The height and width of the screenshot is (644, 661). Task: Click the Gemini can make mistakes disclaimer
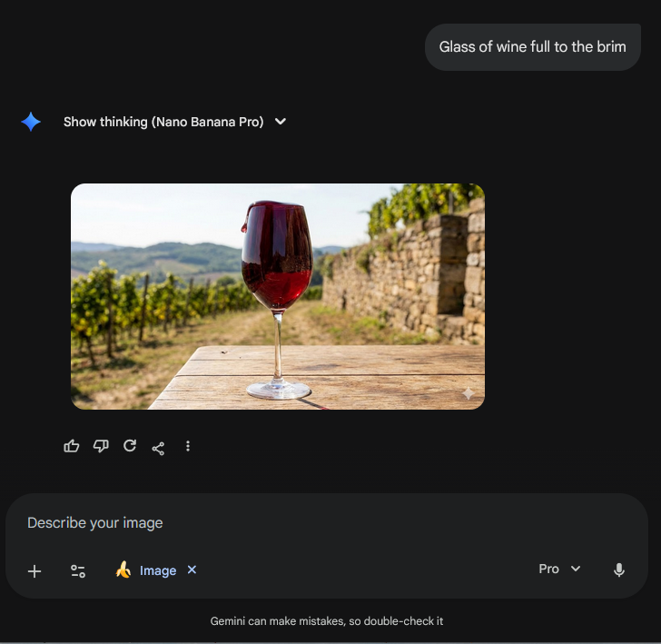(x=327, y=620)
